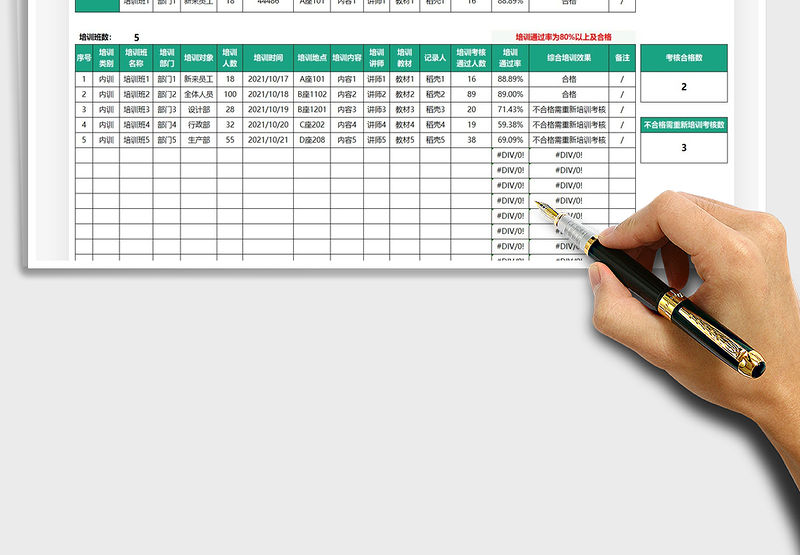Click the 记录人 column header

point(434,58)
